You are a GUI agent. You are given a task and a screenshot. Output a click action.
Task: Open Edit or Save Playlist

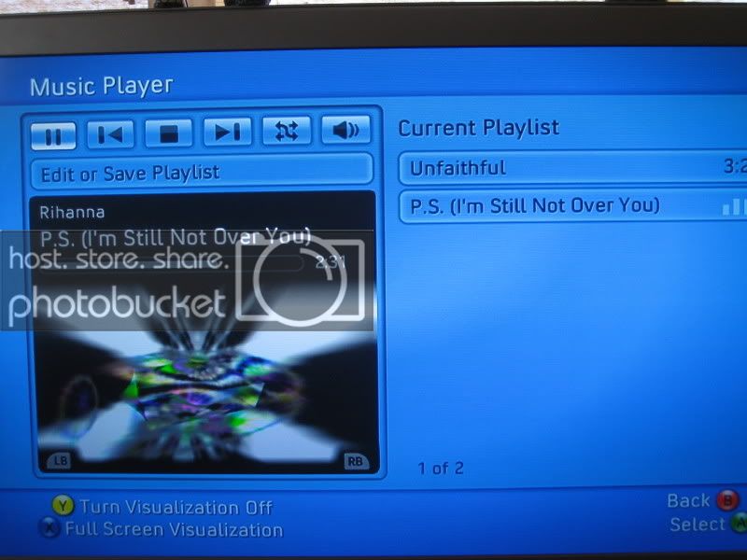coord(202,172)
